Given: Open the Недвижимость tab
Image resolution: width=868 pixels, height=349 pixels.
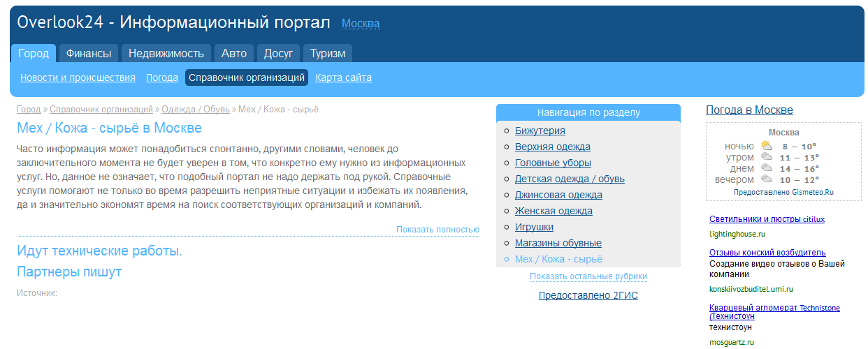Looking at the screenshot, I should [166, 53].
